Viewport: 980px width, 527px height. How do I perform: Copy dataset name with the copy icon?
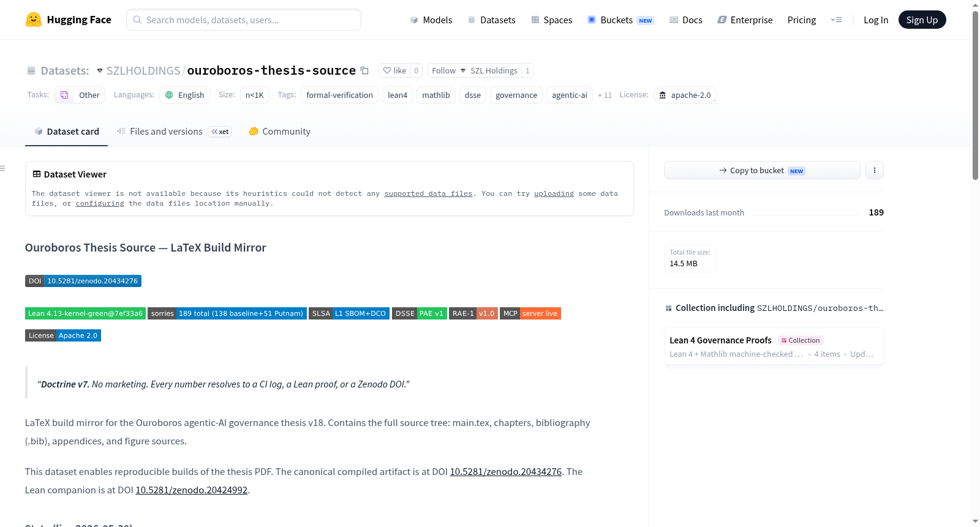click(x=364, y=70)
